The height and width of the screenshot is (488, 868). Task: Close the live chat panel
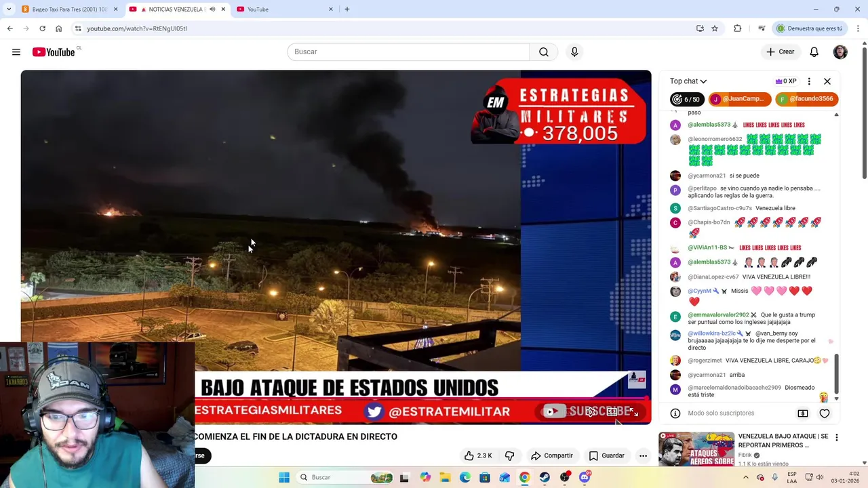coord(827,81)
